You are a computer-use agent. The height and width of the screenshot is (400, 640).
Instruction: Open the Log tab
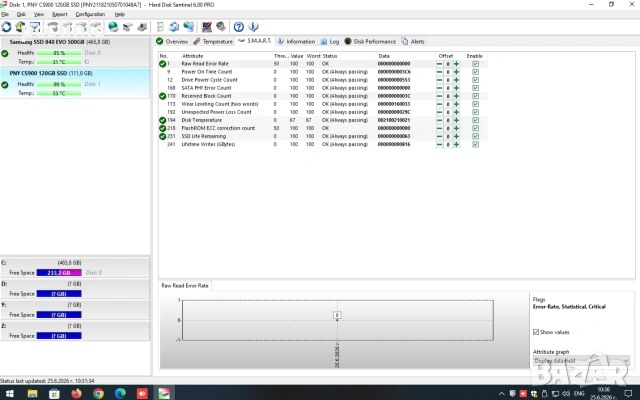pos(330,41)
